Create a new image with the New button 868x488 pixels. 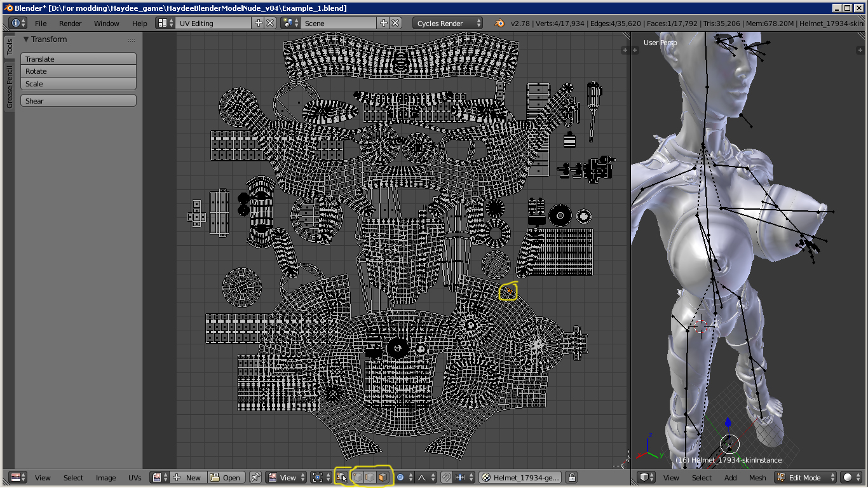(x=187, y=477)
